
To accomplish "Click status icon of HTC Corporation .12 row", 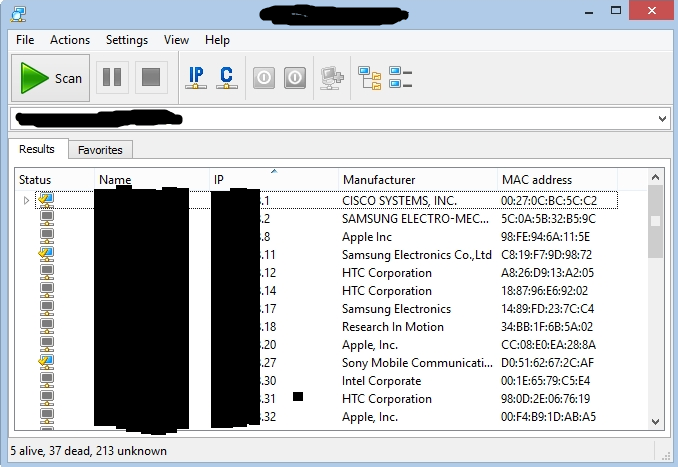I will (47, 272).
